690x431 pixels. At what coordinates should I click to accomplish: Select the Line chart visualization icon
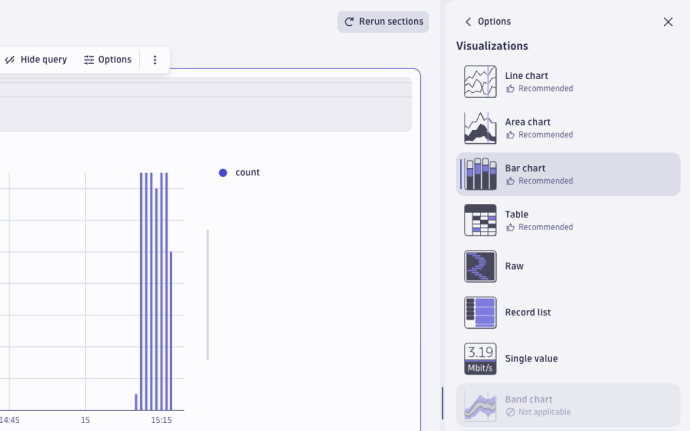click(480, 82)
